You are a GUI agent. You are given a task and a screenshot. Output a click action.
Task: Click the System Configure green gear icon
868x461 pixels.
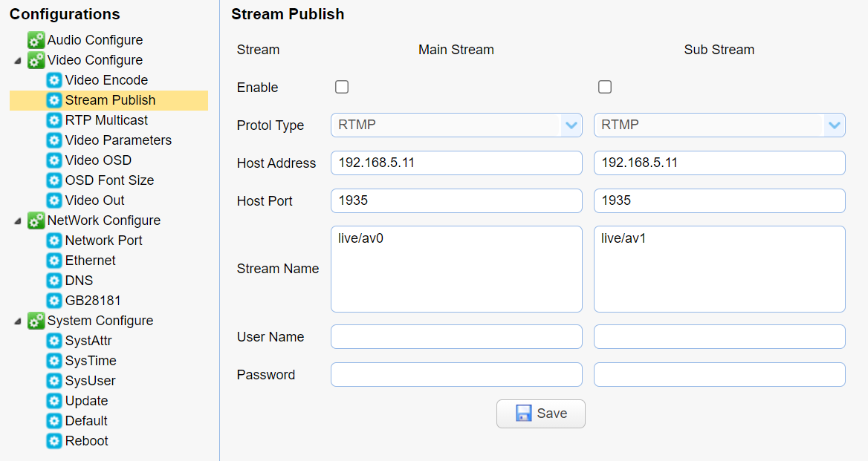point(36,321)
